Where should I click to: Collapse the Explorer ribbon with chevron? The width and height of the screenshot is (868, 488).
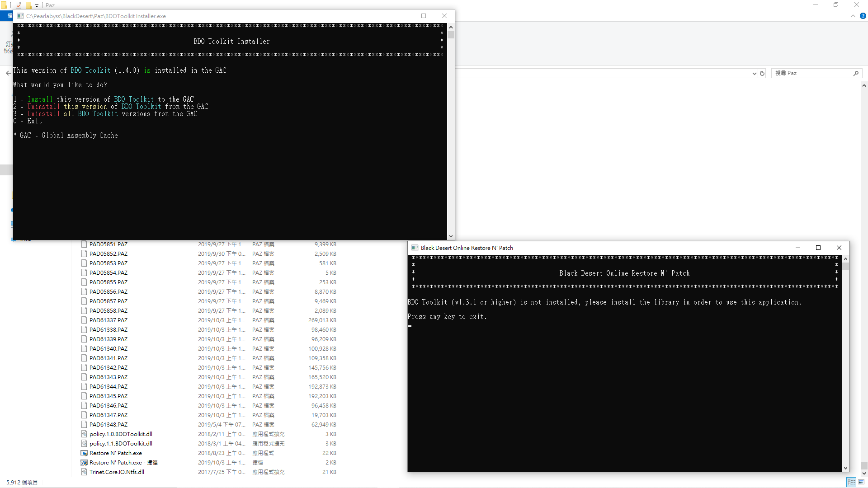(x=853, y=16)
